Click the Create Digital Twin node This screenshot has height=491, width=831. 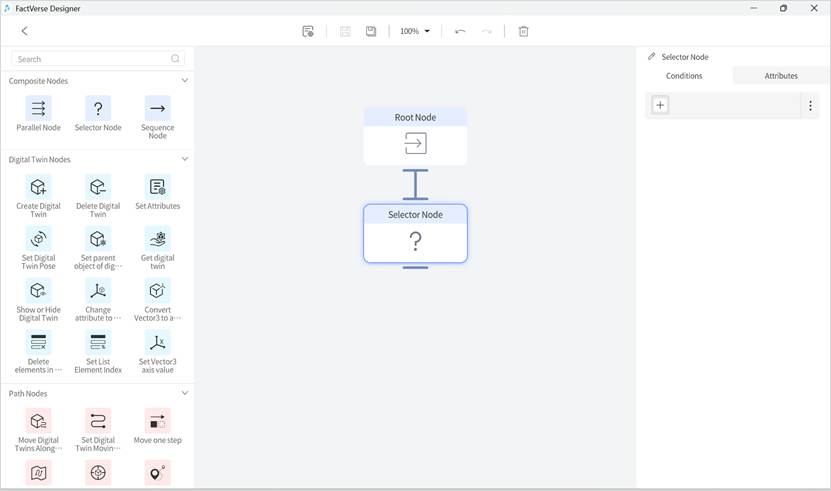click(38, 187)
